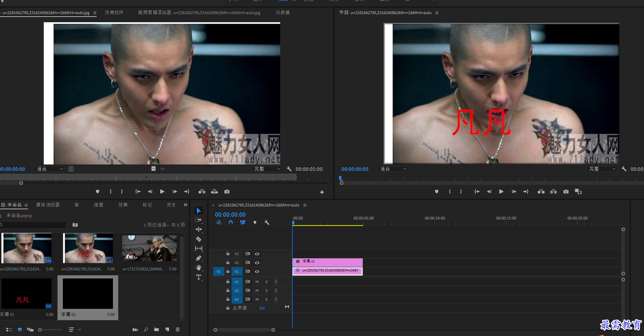Adjust project thumbnail size slider
The width and height of the screenshot is (644, 336).
click(x=40, y=330)
